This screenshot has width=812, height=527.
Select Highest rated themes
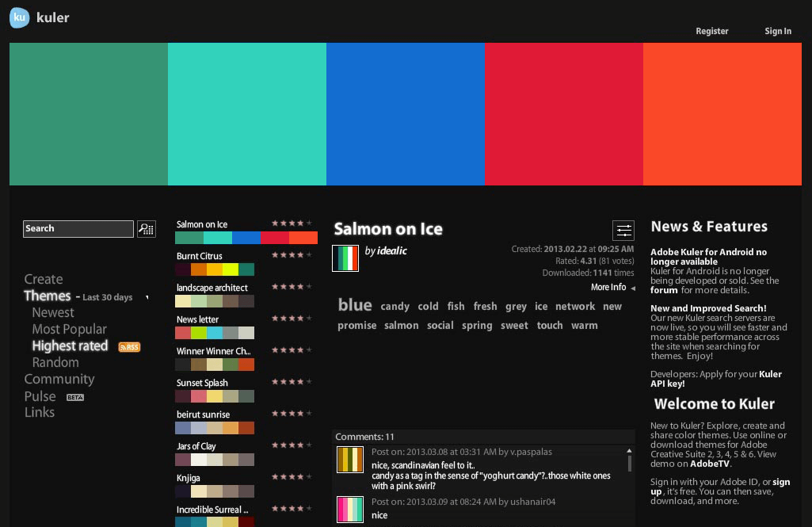(x=70, y=346)
